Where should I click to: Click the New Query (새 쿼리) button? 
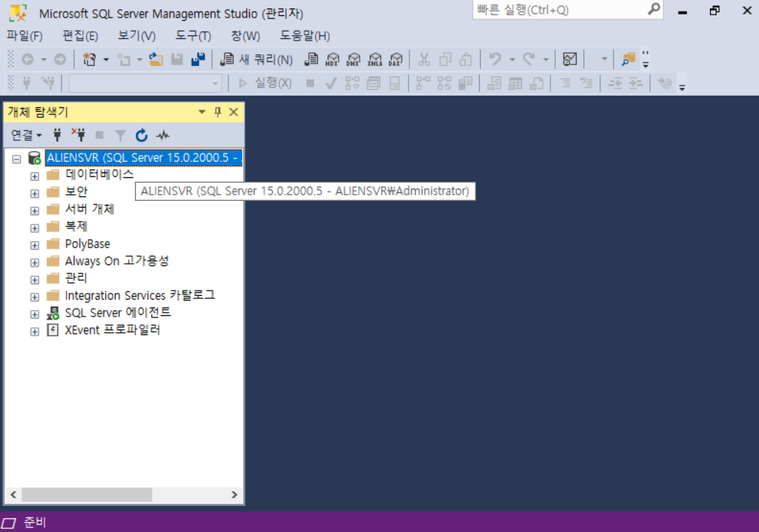[x=257, y=59]
